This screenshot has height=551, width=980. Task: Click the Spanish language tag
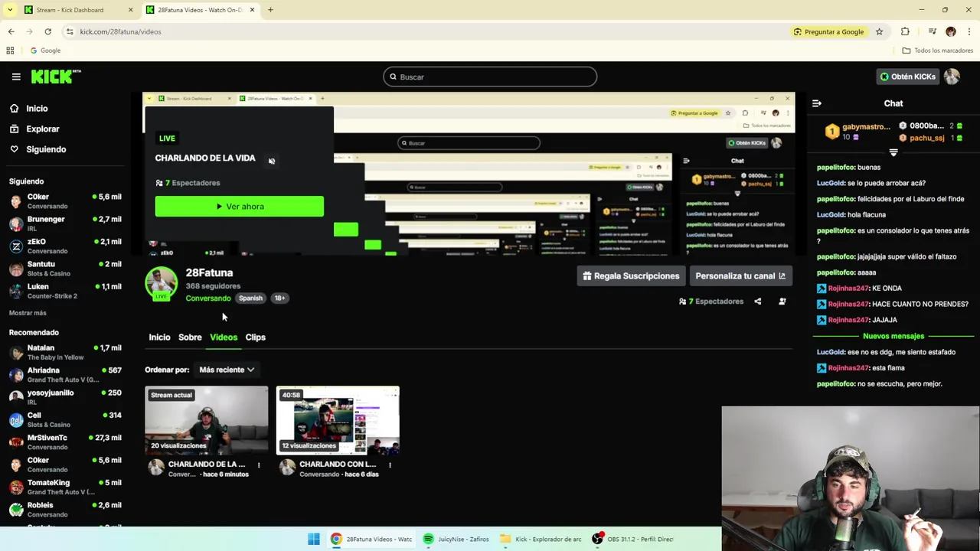[250, 298]
